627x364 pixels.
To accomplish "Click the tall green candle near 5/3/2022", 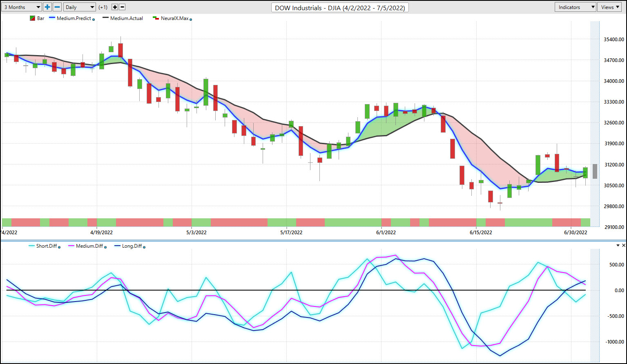I will tap(206, 92).
